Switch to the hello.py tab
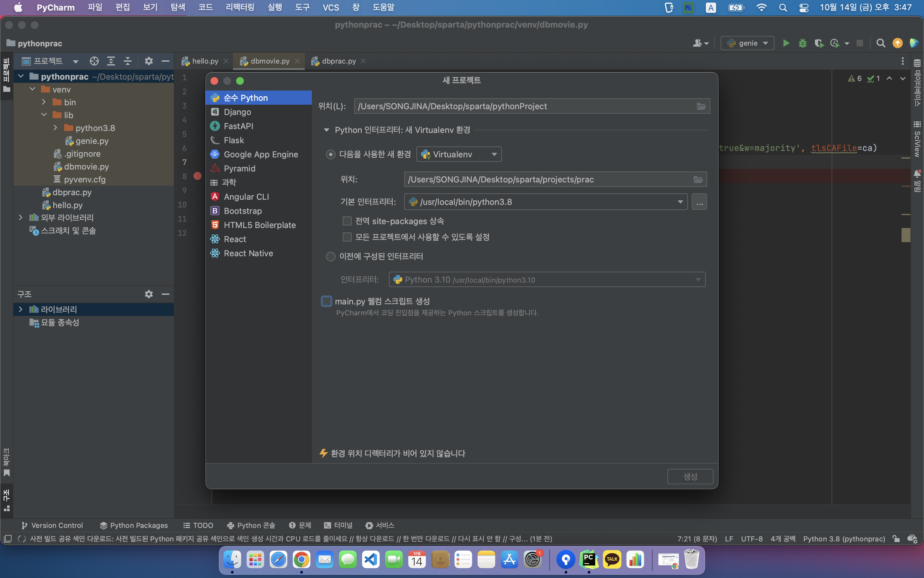Screen dimensions: 924x578 [205, 61]
